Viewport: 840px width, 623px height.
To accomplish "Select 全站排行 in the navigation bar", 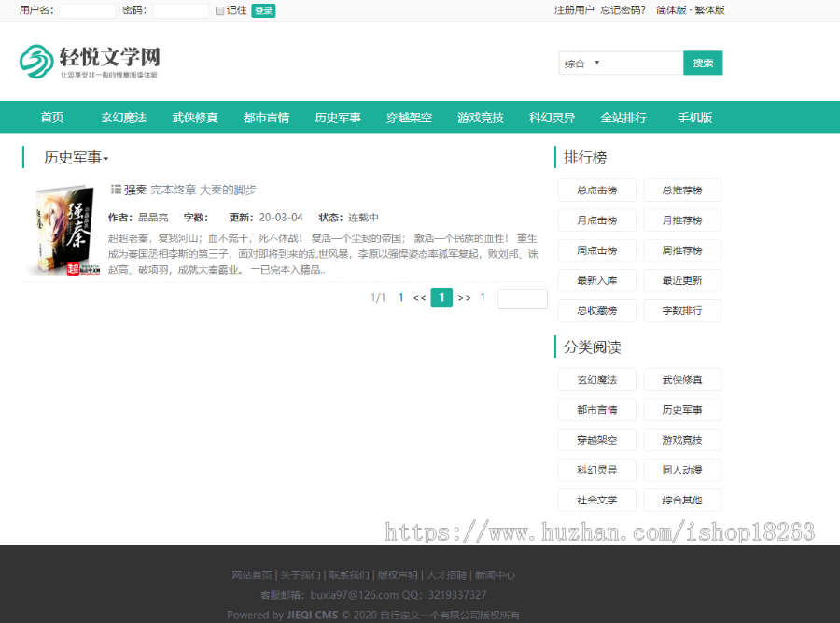I will [623, 118].
